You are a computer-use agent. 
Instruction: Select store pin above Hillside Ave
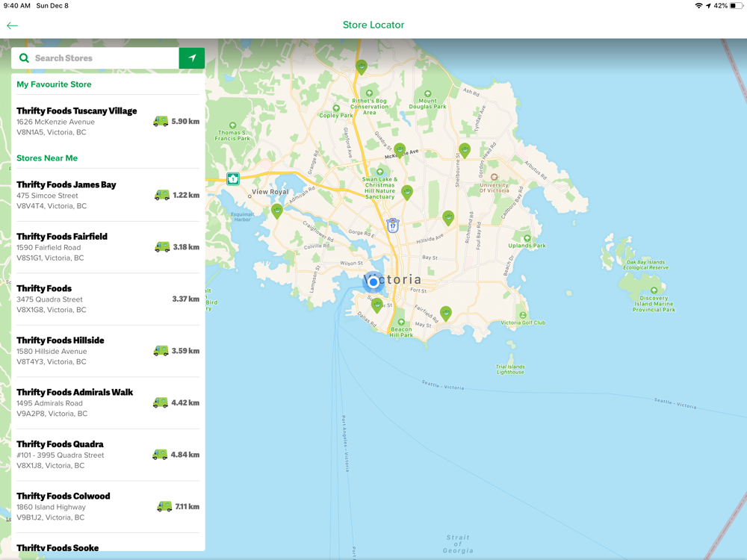pyautogui.click(x=448, y=217)
